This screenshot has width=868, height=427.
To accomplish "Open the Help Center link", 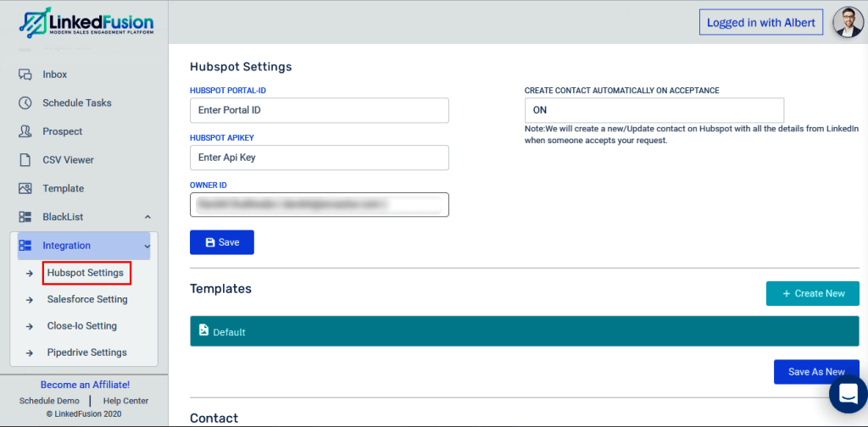I will 125,401.
